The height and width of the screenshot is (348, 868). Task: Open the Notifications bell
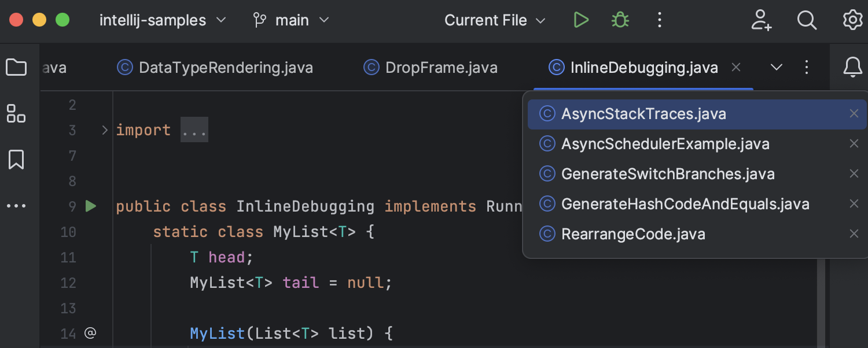[x=852, y=67]
